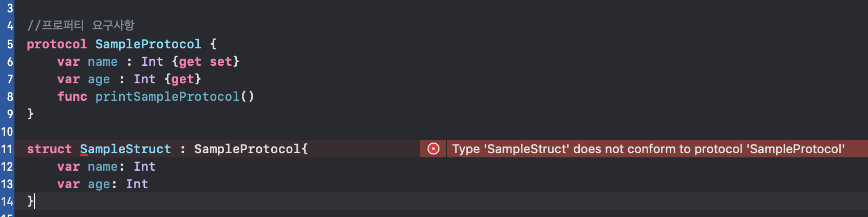Click the closing brace on line 9
The height and width of the screenshot is (217, 868).
[x=30, y=114]
